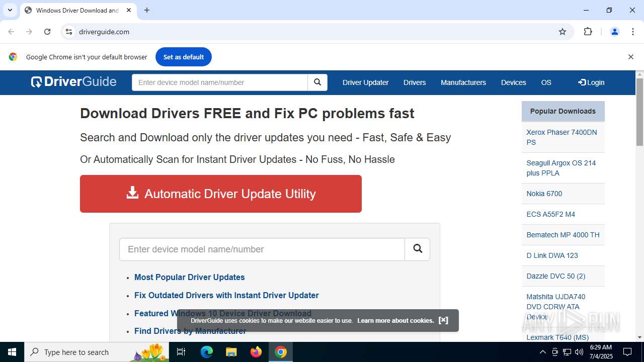
Task: Open Dazzle DVC 50 (2) link
Action: coord(556,276)
